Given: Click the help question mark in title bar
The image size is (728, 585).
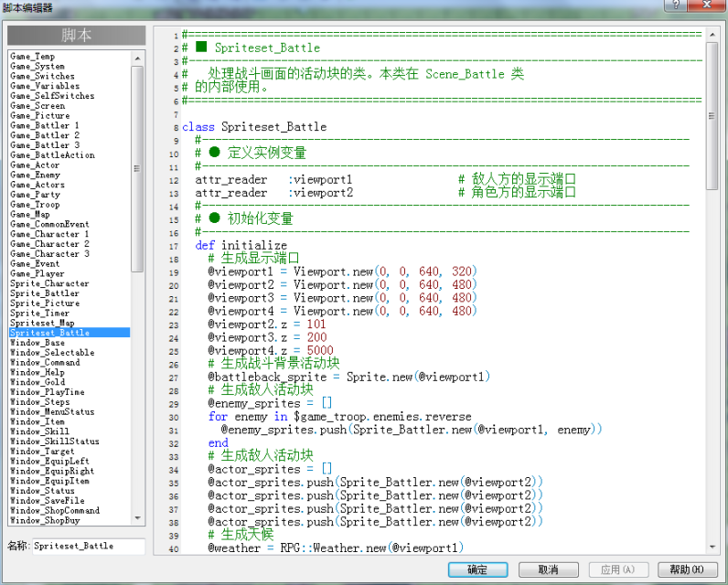Looking at the screenshot, I should tap(676, 5).
